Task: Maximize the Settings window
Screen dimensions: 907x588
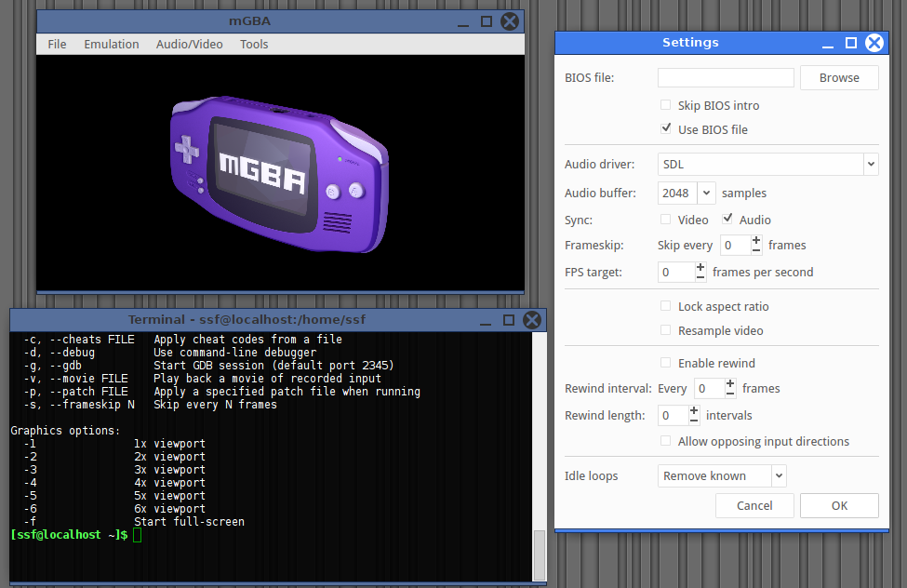Action: pos(850,43)
